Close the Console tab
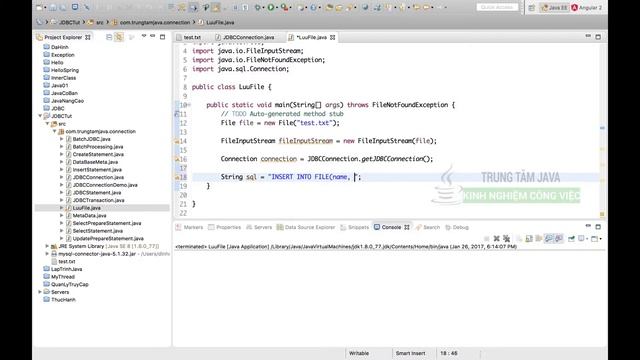 pos(407,227)
